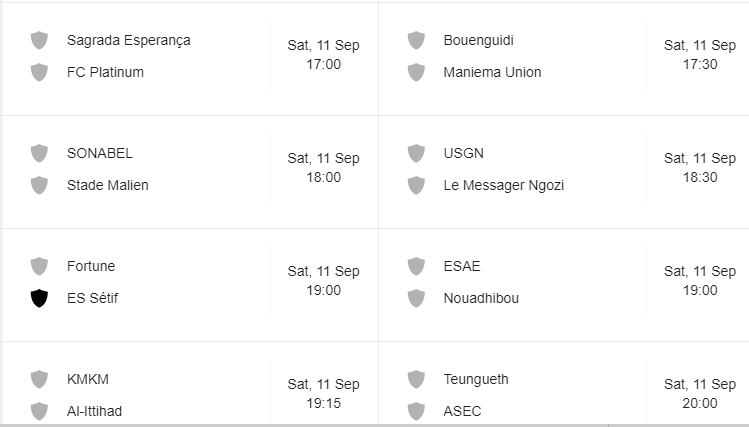Click the 20:00 match time
The height and width of the screenshot is (427, 749).
[700, 403]
